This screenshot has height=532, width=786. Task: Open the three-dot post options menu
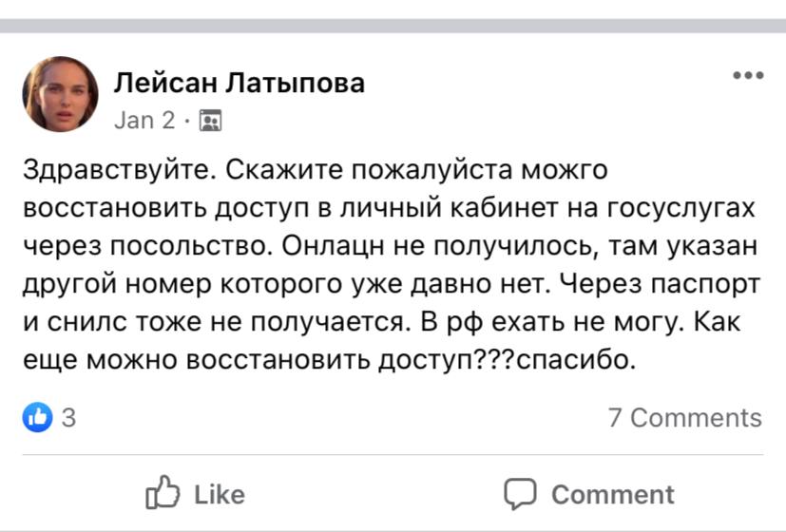748,76
